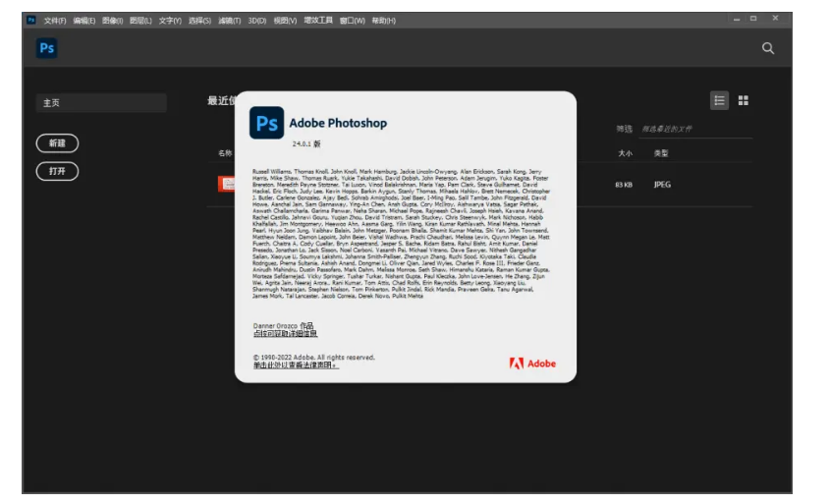Click the Photoshop home logo icon
The width and height of the screenshot is (830, 504).
click(46, 48)
